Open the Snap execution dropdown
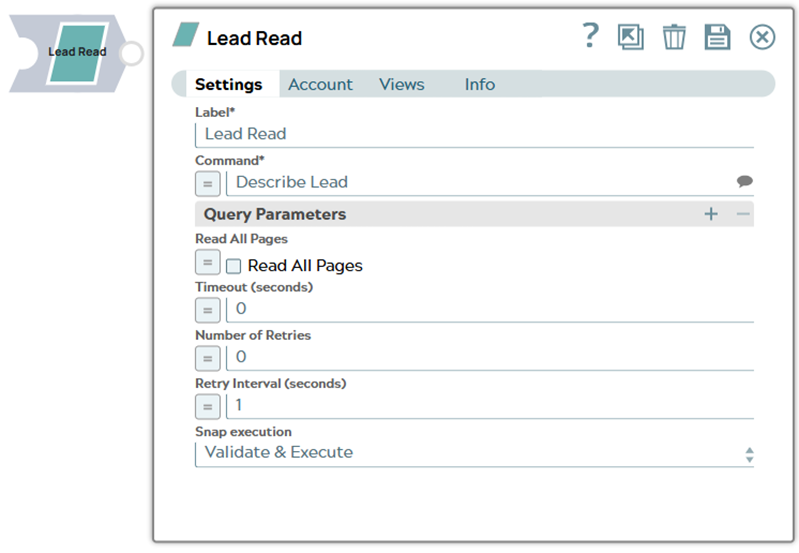The image size is (799, 553). tap(474, 454)
